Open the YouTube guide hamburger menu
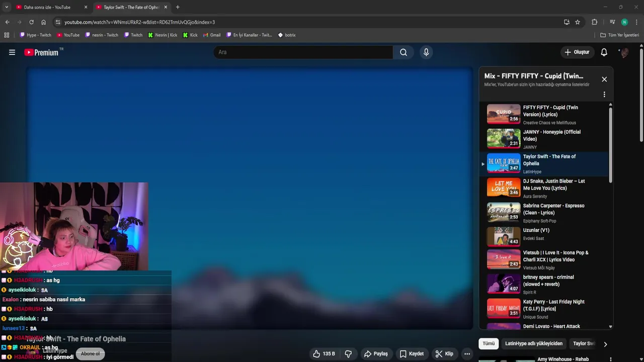The height and width of the screenshot is (362, 644). coord(12,52)
